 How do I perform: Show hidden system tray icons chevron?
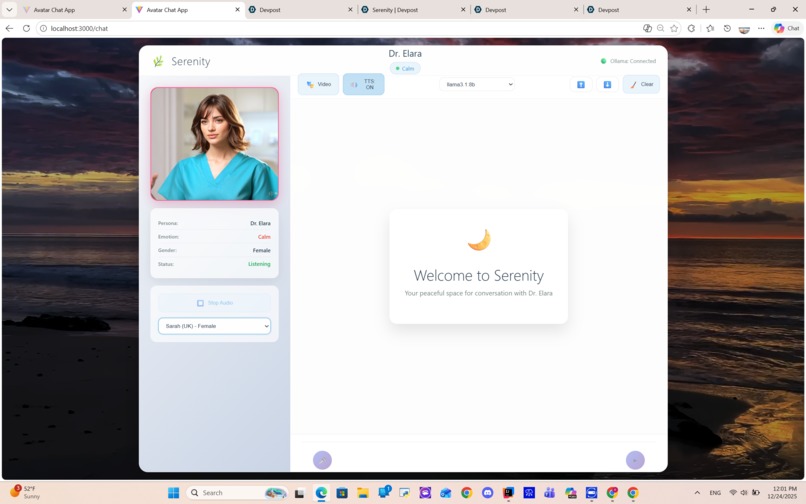(x=697, y=493)
